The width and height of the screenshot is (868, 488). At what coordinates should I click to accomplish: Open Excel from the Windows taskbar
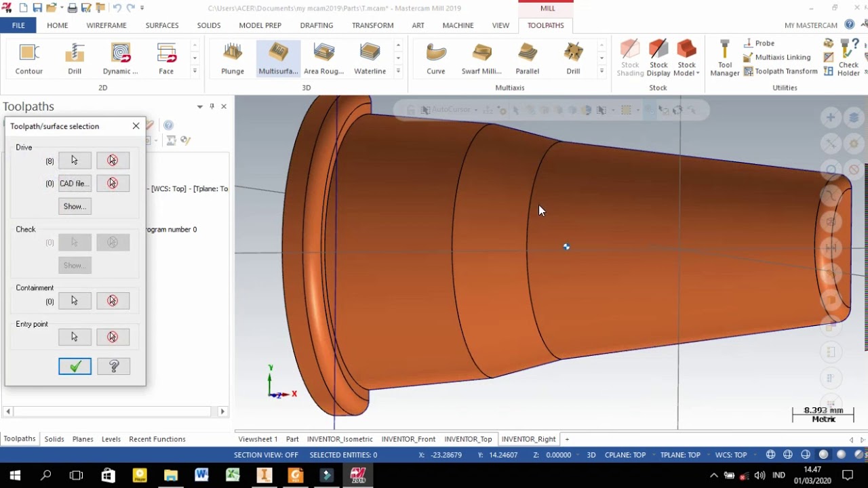233,475
